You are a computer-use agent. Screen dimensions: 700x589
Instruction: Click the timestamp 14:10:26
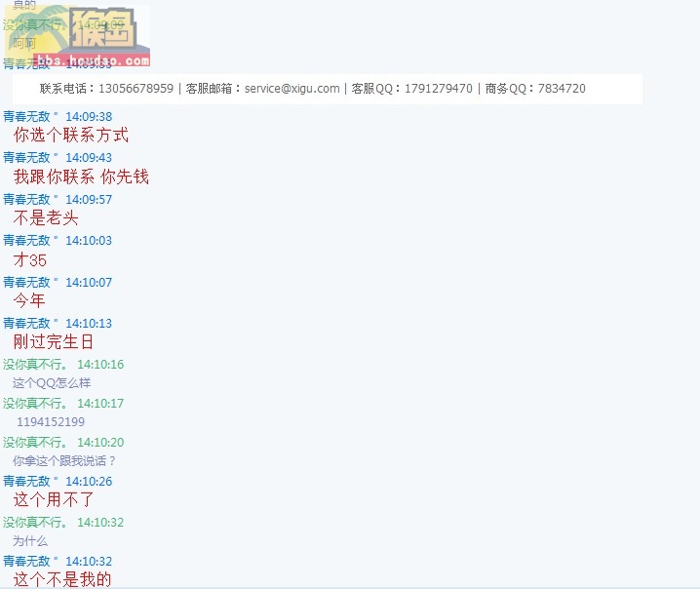click(x=89, y=482)
